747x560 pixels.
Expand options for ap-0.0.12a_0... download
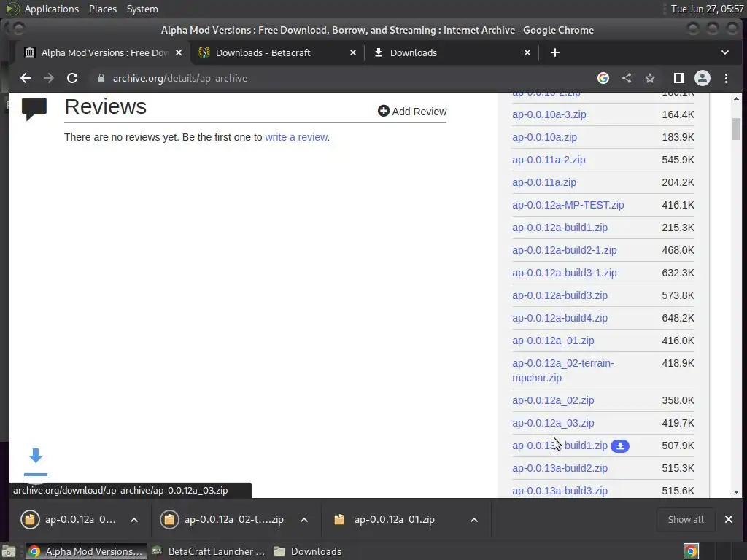tap(134, 520)
